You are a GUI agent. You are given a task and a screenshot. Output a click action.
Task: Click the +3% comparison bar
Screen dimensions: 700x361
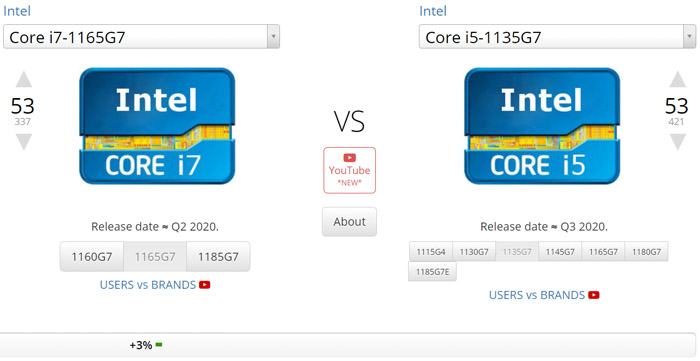pos(347,345)
